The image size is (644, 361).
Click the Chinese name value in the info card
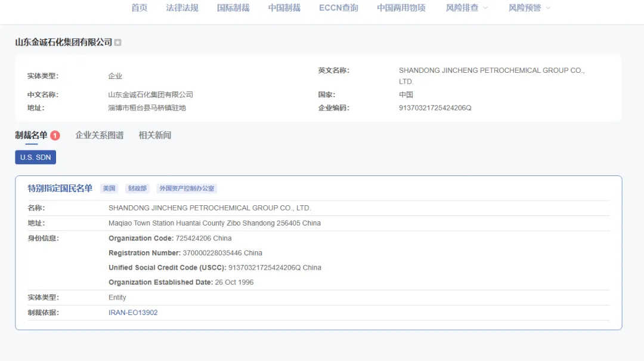(x=150, y=94)
